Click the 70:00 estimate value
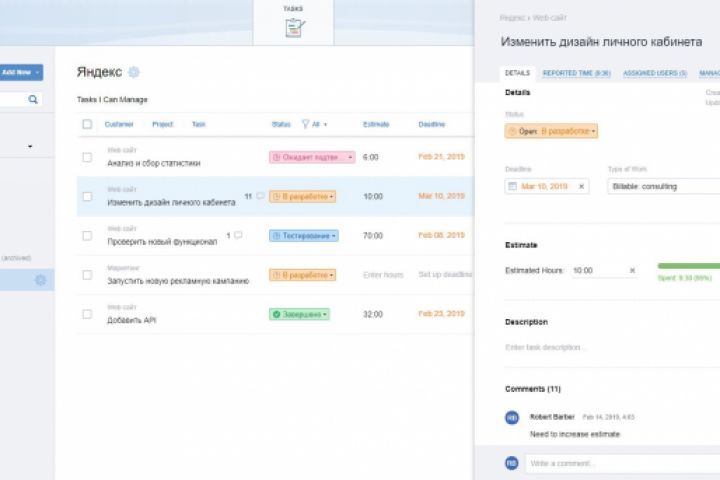 tap(373, 236)
